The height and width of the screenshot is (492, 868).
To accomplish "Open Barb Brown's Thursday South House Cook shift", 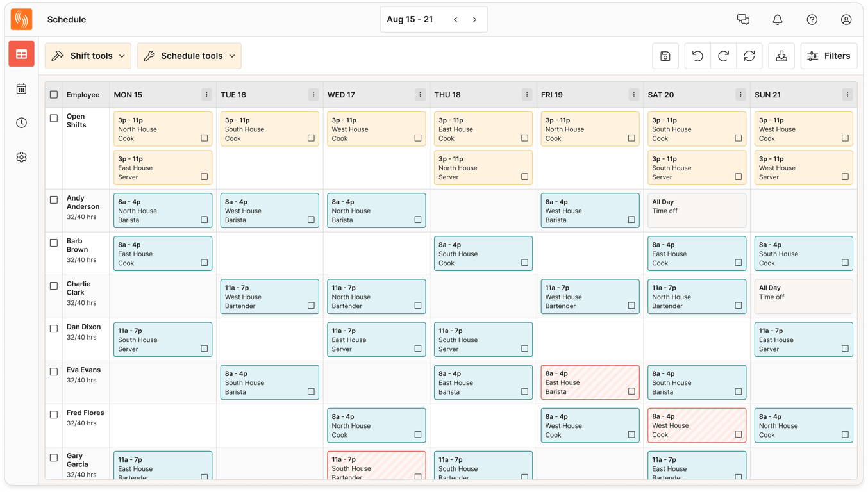I will click(x=483, y=254).
